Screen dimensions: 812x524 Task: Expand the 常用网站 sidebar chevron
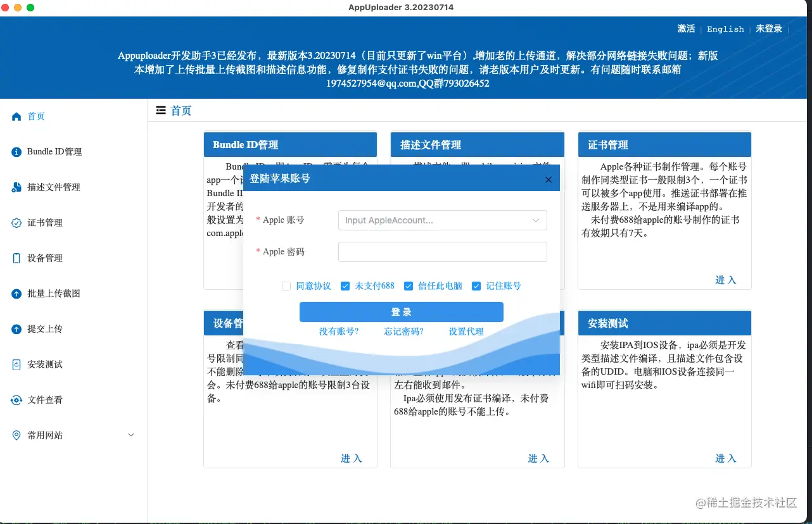click(x=131, y=435)
